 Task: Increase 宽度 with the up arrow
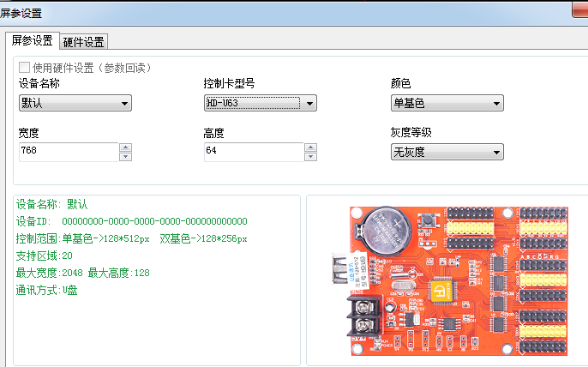pos(126,147)
